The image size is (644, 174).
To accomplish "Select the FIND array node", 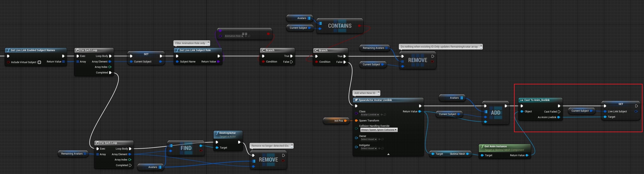I will tap(186, 148).
